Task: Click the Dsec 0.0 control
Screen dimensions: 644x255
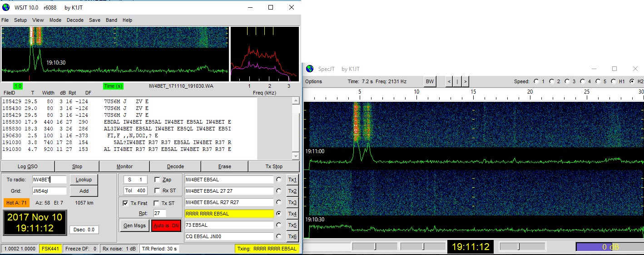Action: 84,230
